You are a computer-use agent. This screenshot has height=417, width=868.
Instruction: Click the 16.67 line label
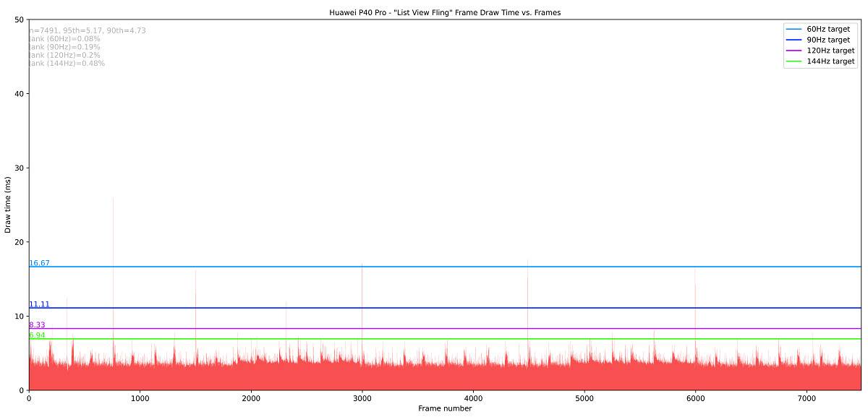pos(39,263)
